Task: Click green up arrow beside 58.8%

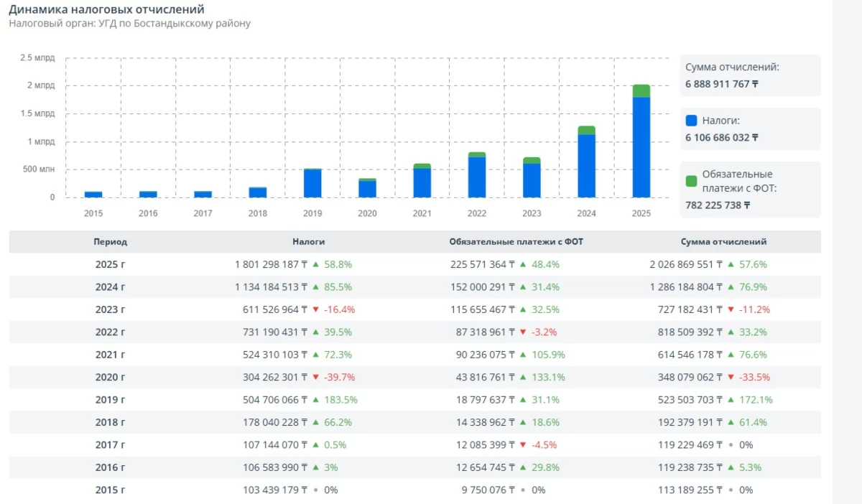Action: tap(315, 264)
